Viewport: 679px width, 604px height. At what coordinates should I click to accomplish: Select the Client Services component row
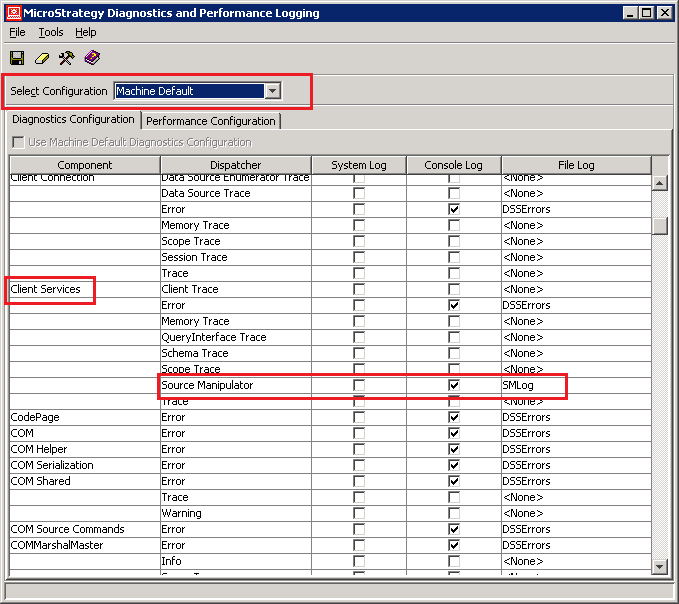click(x=46, y=289)
